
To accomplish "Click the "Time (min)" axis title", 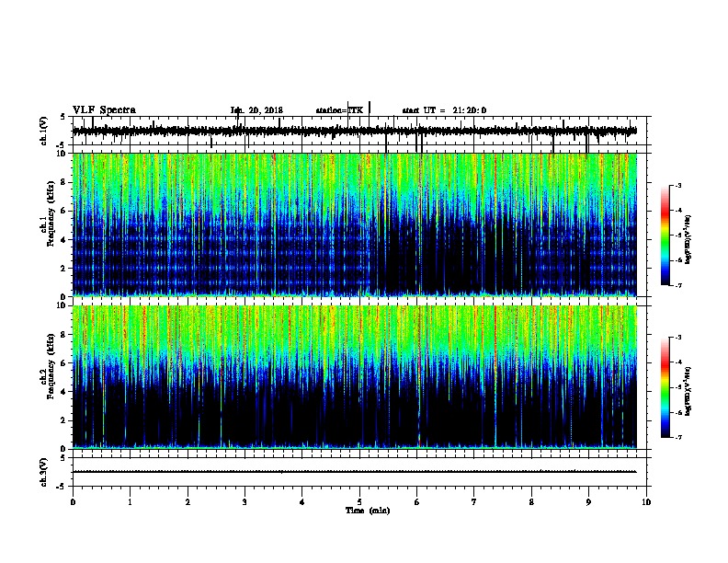I will click(x=368, y=511).
